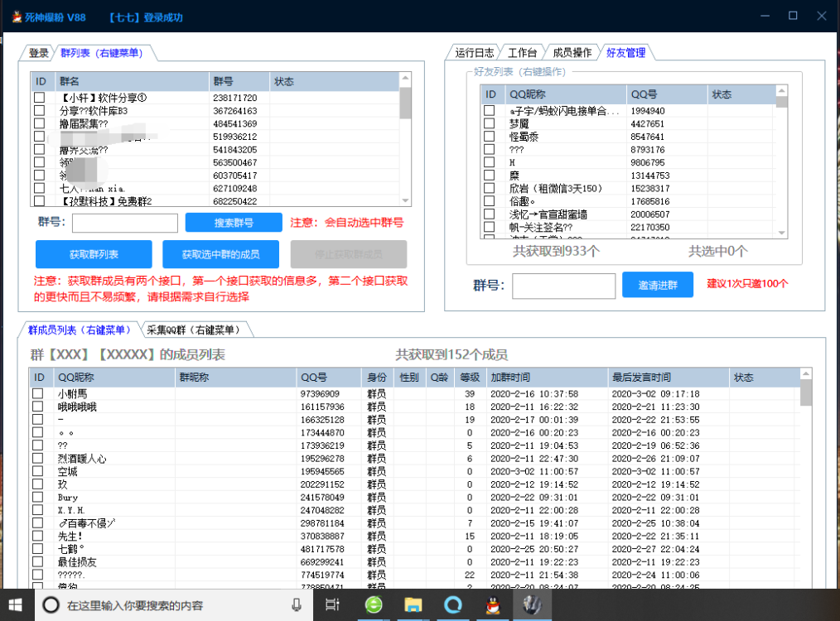Open Task View from the taskbar
This screenshot has height=621, width=840.
(332, 605)
